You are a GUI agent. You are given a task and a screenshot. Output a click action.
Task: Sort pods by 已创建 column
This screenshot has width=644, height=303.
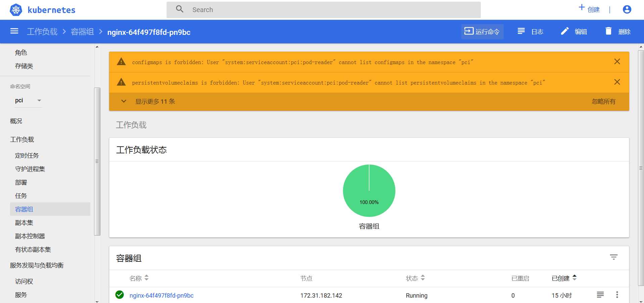(x=564, y=278)
